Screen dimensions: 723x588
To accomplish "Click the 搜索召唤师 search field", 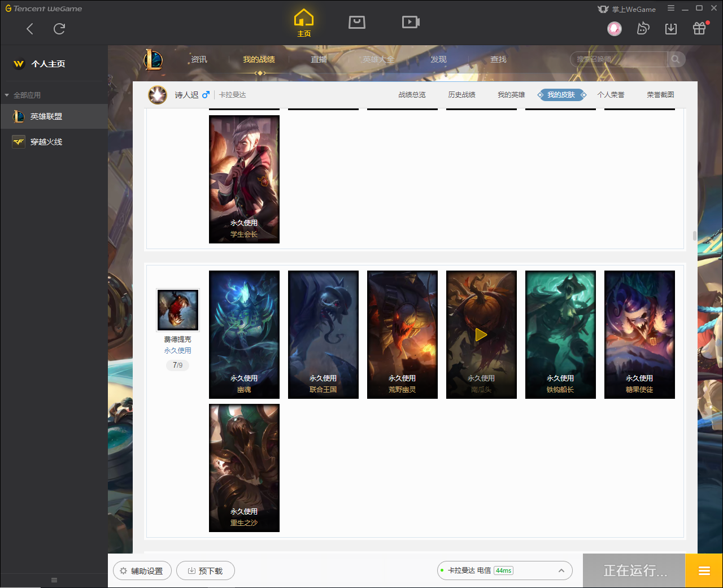I will [619, 59].
